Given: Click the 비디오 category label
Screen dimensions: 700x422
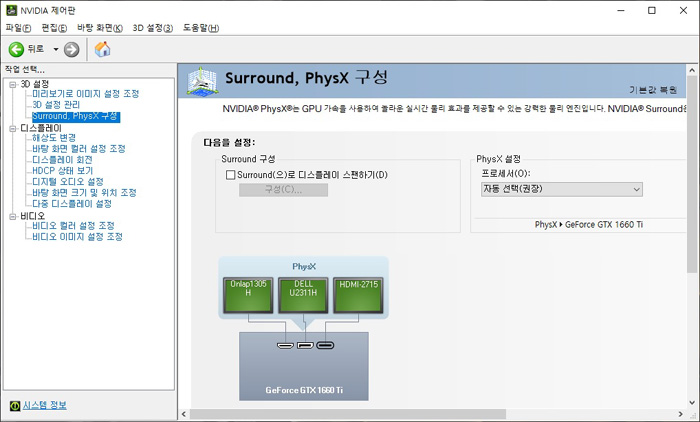Looking at the screenshot, I should point(33,216).
